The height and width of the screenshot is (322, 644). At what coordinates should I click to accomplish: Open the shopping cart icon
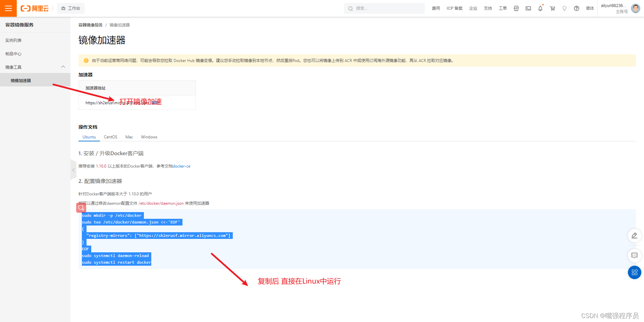552,8
